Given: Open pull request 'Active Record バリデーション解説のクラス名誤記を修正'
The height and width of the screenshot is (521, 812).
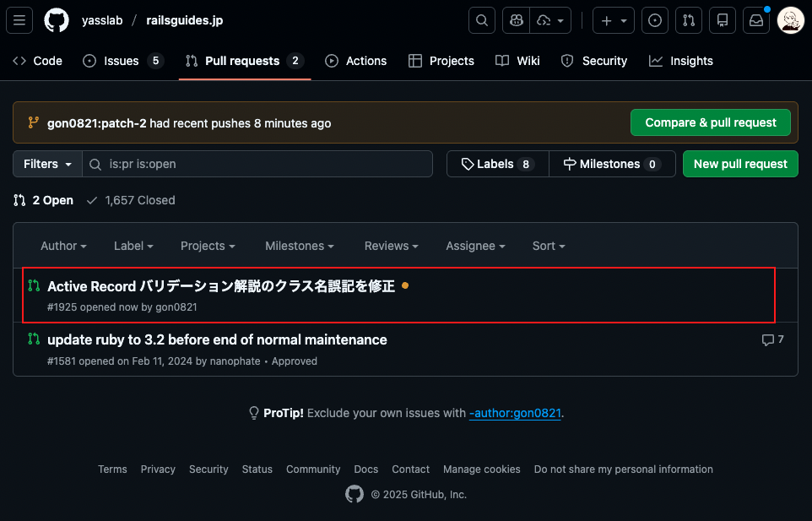Looking at the screenshot, I should 221,286.
